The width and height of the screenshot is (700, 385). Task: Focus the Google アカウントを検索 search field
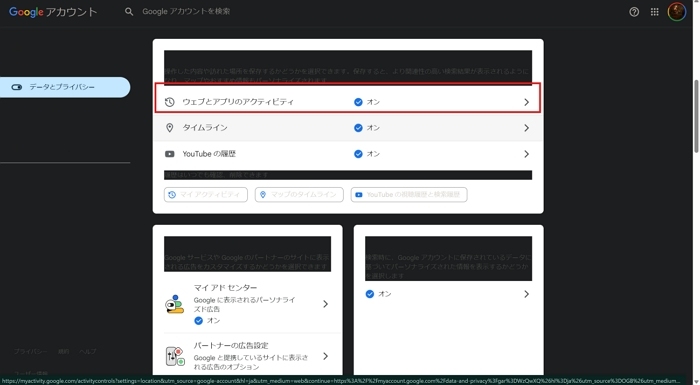[186, 12]
